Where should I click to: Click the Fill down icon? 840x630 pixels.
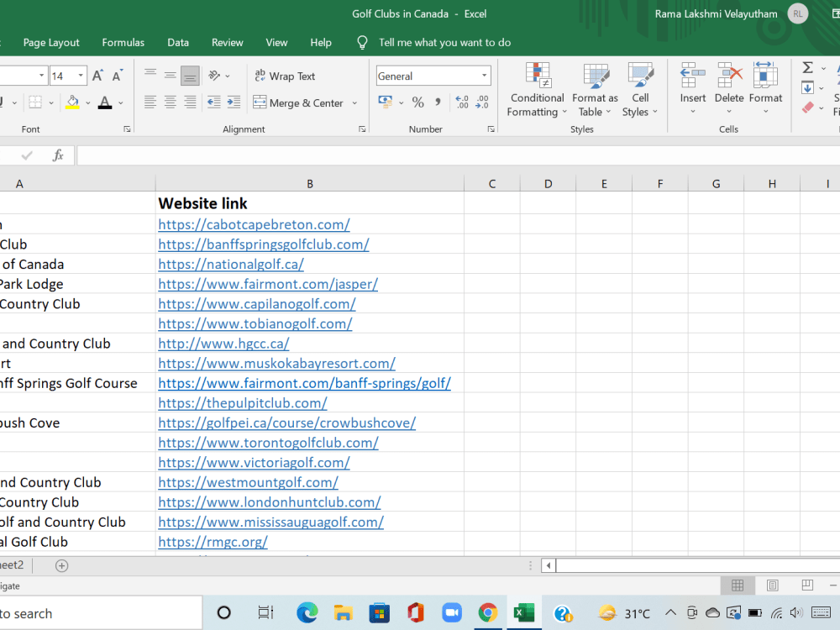pos(807,87)
